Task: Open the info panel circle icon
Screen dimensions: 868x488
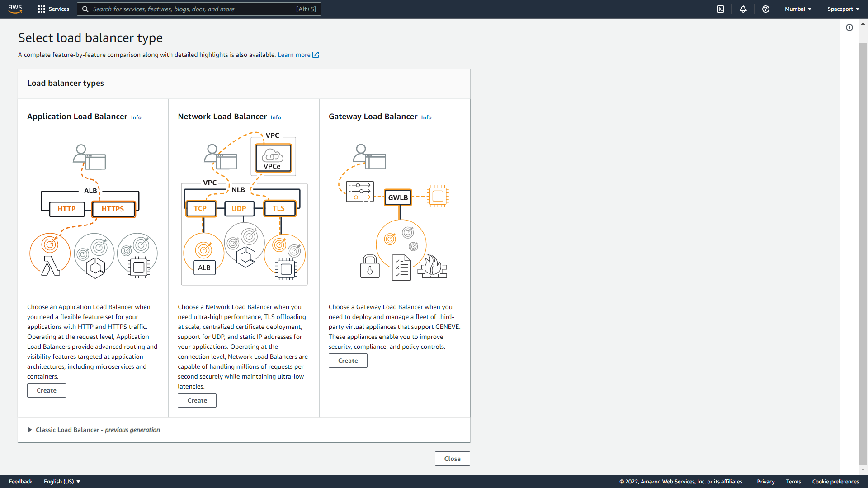Action: pos(849,28)
